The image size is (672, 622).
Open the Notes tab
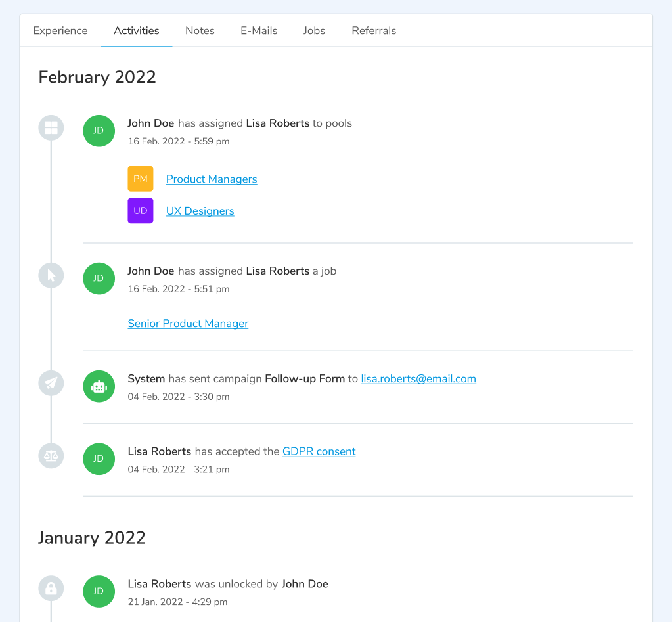click(200, 31)
